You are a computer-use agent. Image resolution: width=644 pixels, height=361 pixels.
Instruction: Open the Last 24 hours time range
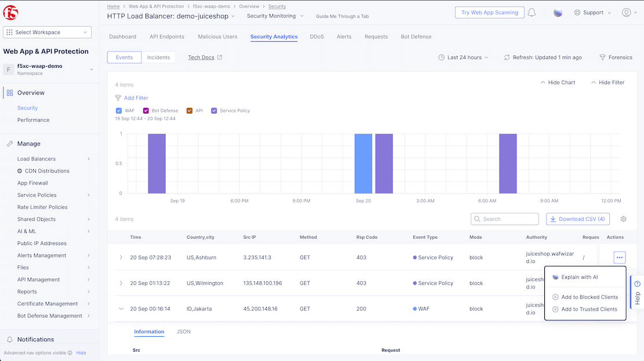(463, 57)
